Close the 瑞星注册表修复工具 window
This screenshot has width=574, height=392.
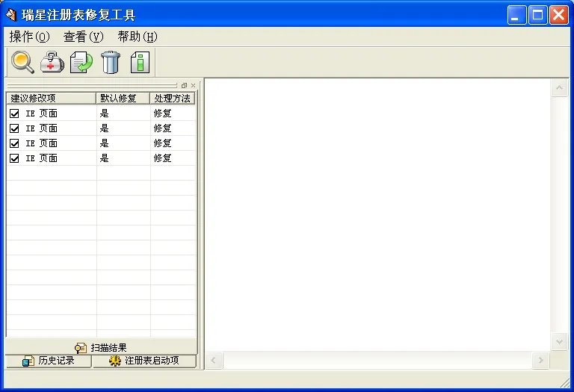[x=559, y=15]
